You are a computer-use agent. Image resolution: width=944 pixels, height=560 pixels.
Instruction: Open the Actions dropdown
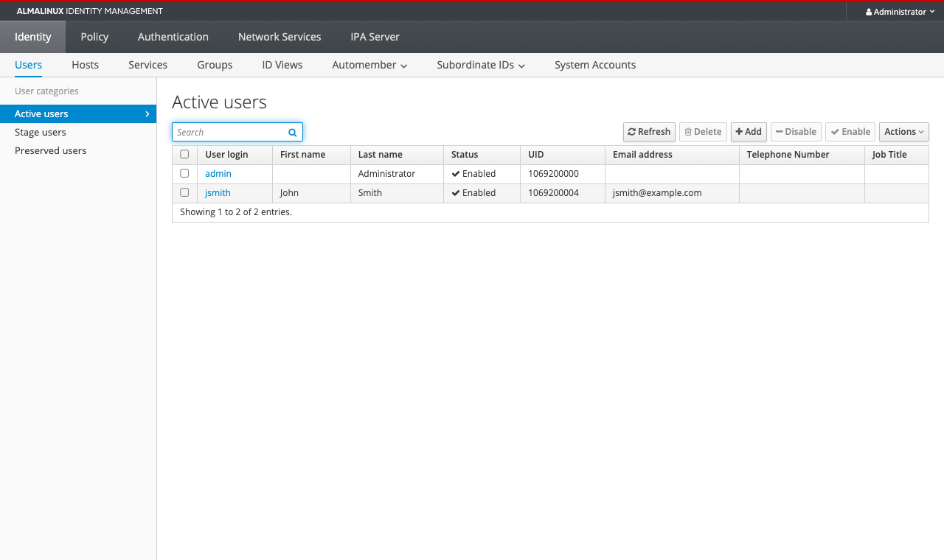[x=904, y=132]
